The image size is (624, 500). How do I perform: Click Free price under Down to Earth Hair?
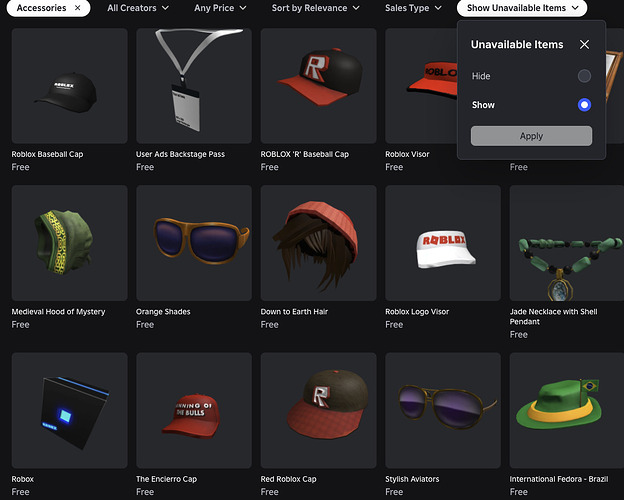(x=269, y=325)
